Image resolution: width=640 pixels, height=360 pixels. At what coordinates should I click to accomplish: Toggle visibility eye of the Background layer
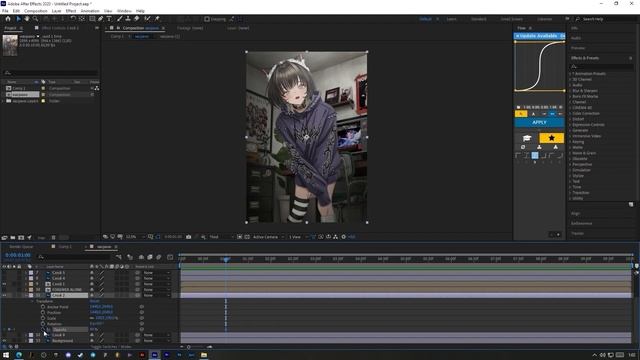[x=4, y=340]
